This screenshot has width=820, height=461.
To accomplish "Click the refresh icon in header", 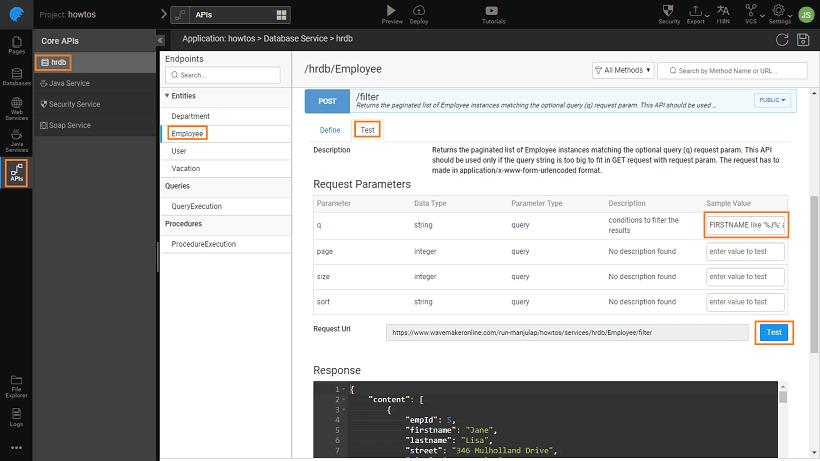I will point(782,39).
